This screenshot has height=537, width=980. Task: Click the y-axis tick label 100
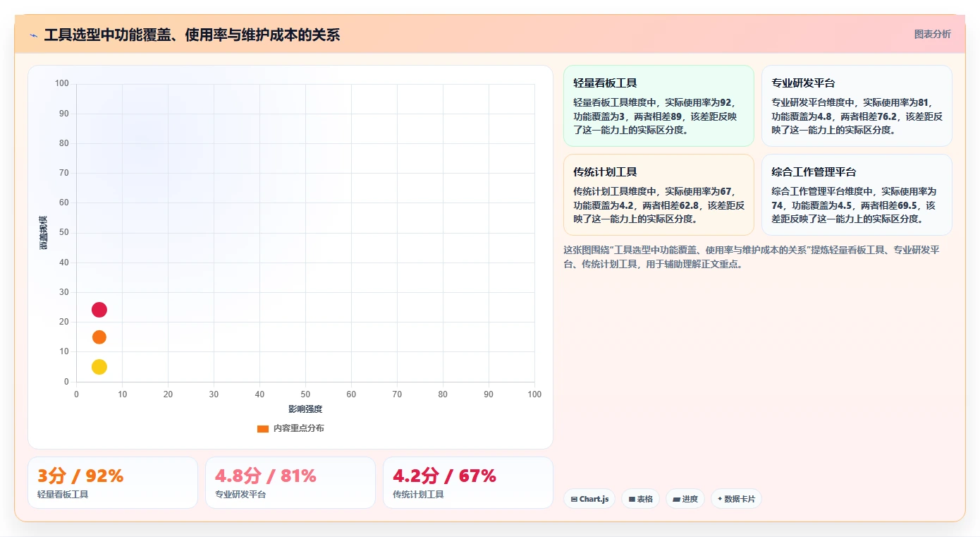pyautogui.click(x=62, y=83)
